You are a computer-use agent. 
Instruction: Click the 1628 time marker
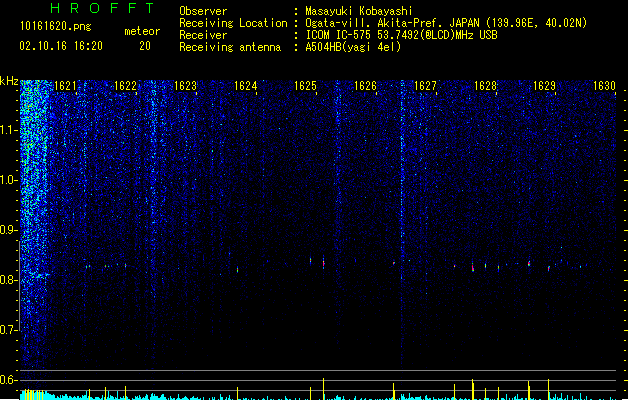pyautogui.click(x=485, y=86)
